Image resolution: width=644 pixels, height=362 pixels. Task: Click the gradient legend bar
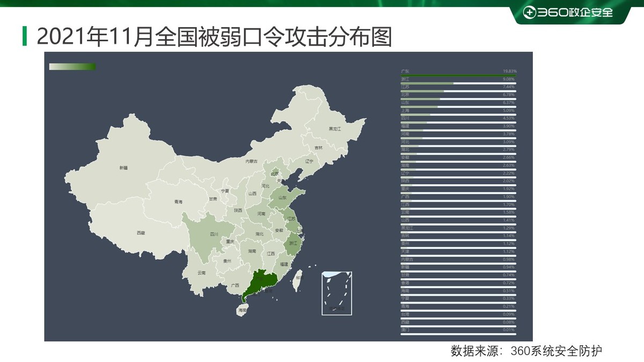[71, 66]
